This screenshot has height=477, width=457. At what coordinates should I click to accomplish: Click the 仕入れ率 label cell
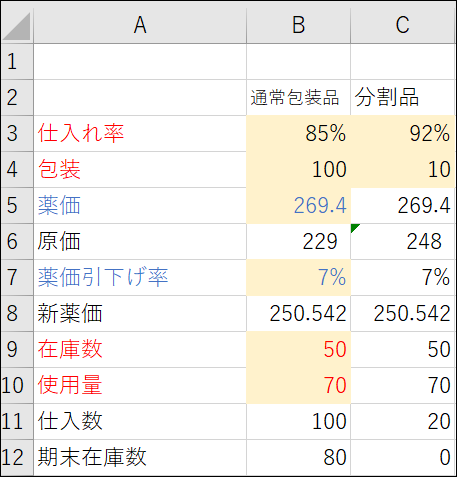point(140,134)
